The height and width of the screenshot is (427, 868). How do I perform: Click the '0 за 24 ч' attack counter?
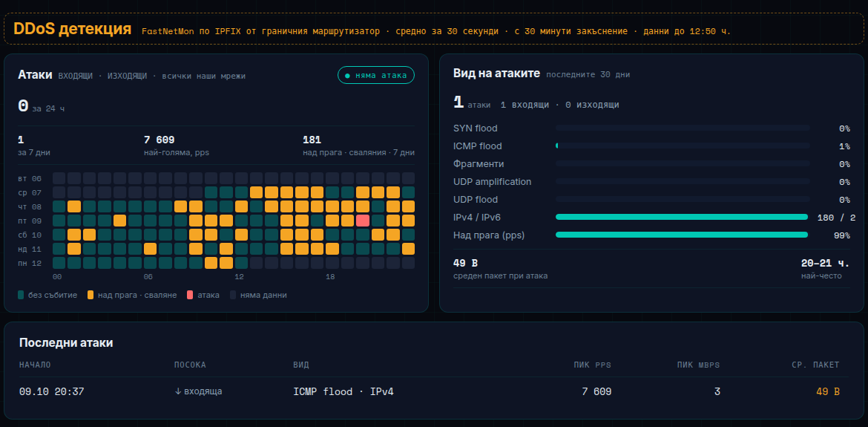(41, 106)
